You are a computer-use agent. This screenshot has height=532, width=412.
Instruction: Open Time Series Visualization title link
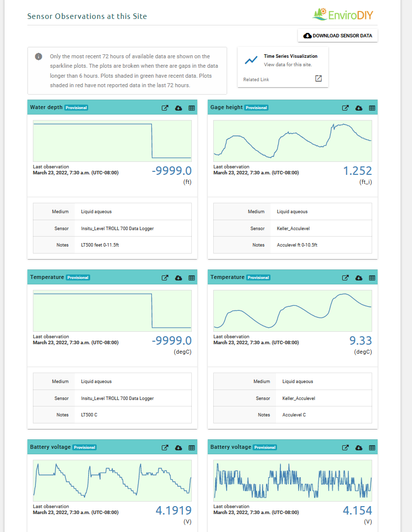coord(290,56)
